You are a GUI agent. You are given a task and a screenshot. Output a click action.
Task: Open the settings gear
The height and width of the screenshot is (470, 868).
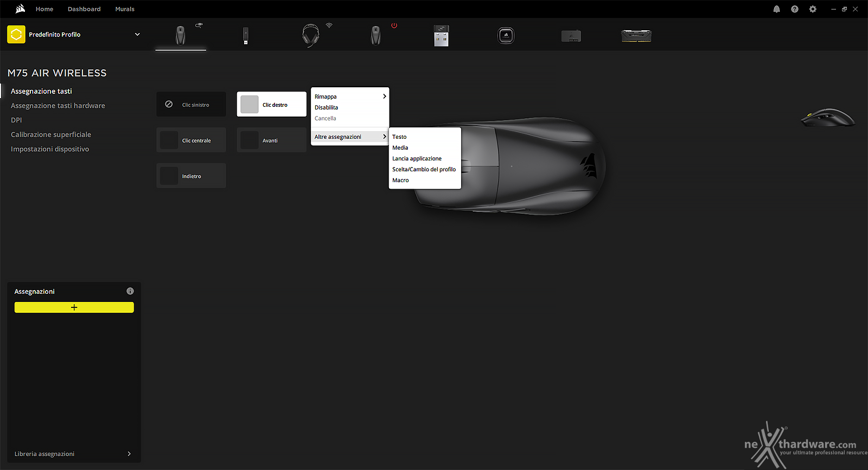tap(813, 9)
